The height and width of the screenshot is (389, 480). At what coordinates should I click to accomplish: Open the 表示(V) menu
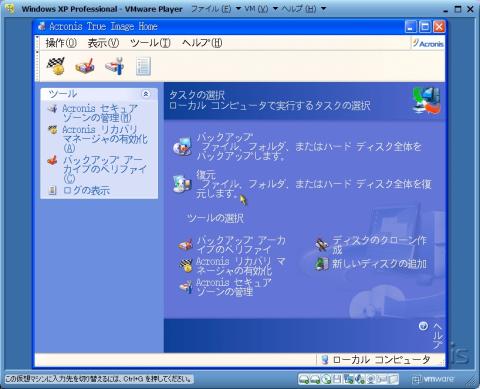(x=103, y=43)
